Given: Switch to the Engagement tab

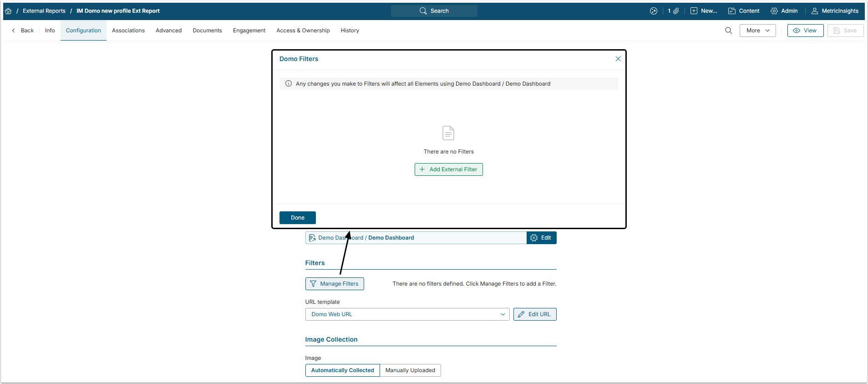Looking at the screenshot, I should [249, 31].
